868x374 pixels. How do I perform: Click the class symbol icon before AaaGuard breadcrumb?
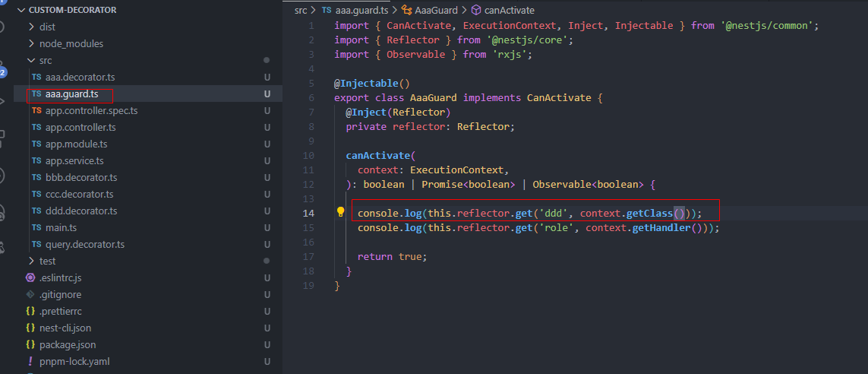(407, 10)
